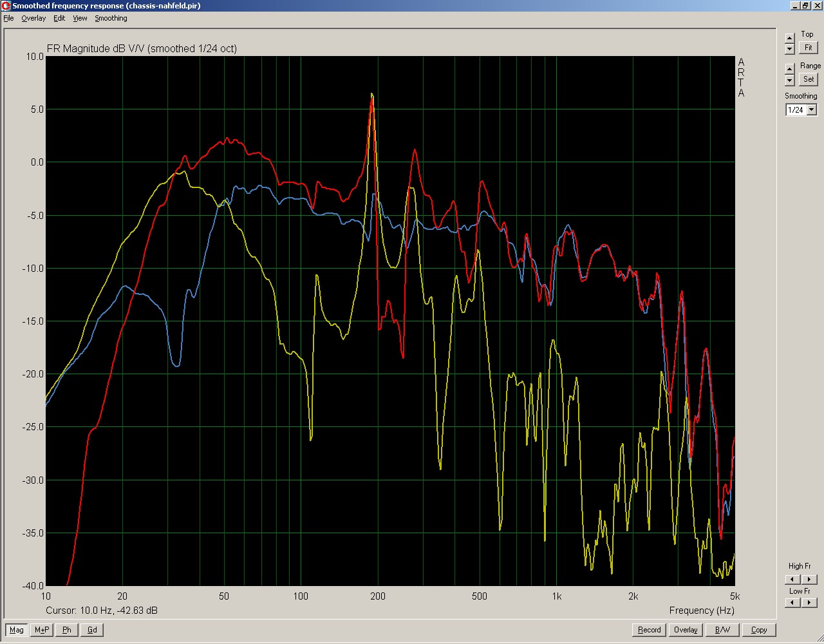Open the Overlay menu

click(x=33, y=18)
